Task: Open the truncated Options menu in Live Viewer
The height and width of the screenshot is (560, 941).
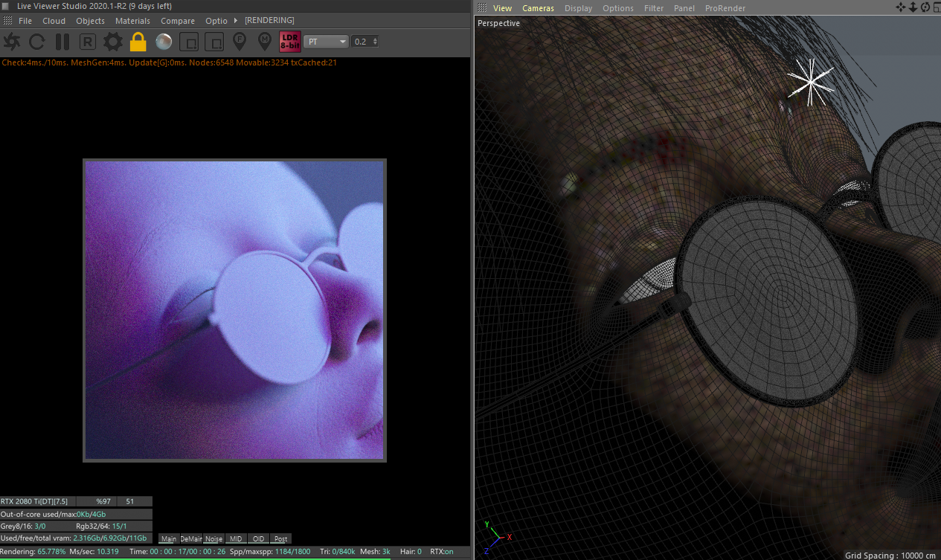Action: [216, 21]
